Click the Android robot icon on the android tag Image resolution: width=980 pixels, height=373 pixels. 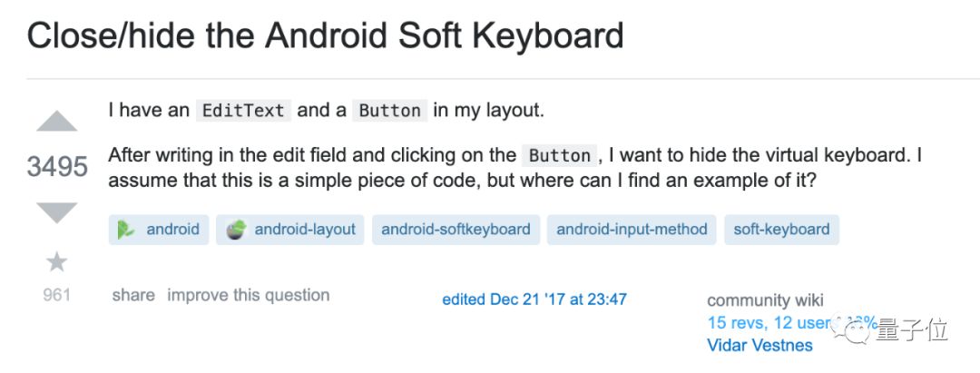tap(126, 230)
